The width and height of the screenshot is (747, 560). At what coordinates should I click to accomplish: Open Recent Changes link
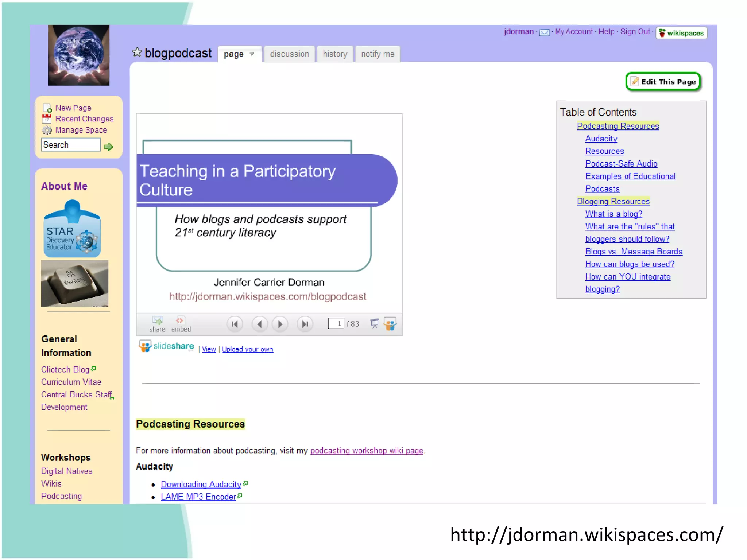[x=84, y=118]
